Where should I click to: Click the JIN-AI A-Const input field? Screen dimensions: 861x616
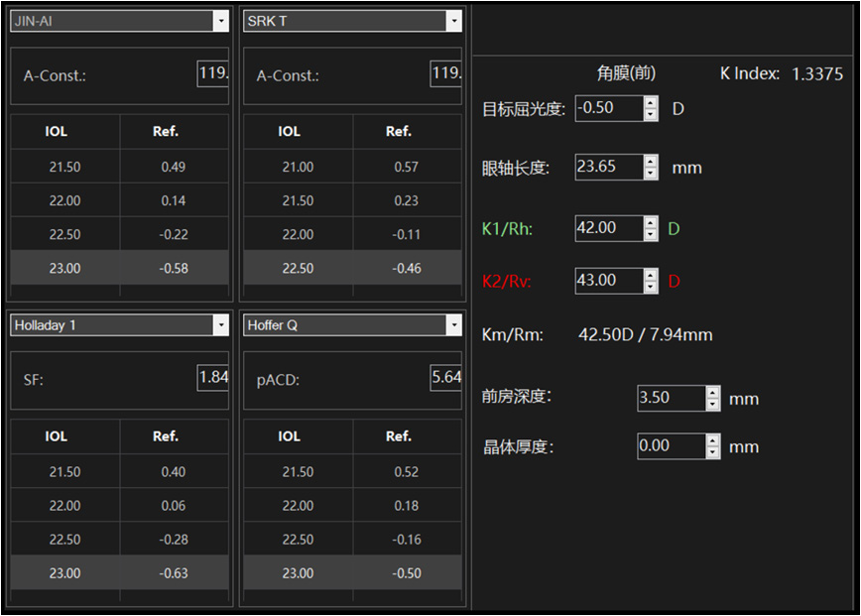click(213, 73)
